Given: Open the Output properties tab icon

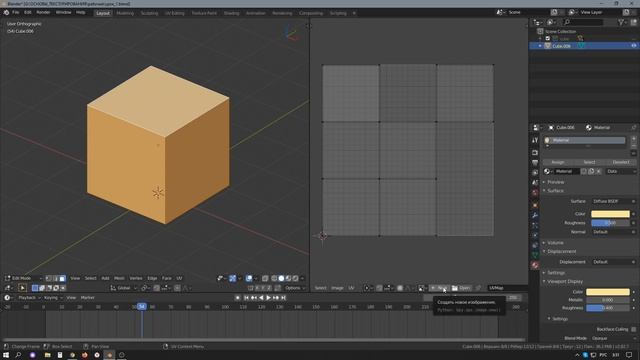Looking at the screenshot, I should pos(535,162).
